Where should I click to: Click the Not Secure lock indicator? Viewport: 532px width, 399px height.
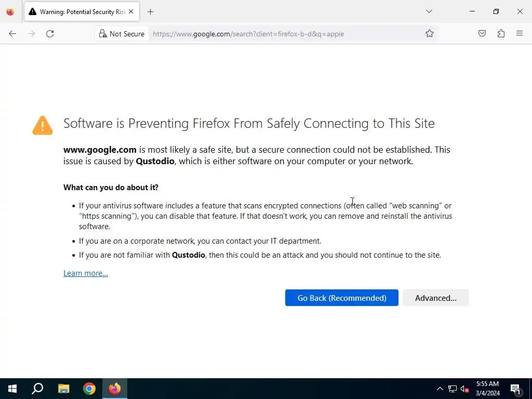(122, 34)
